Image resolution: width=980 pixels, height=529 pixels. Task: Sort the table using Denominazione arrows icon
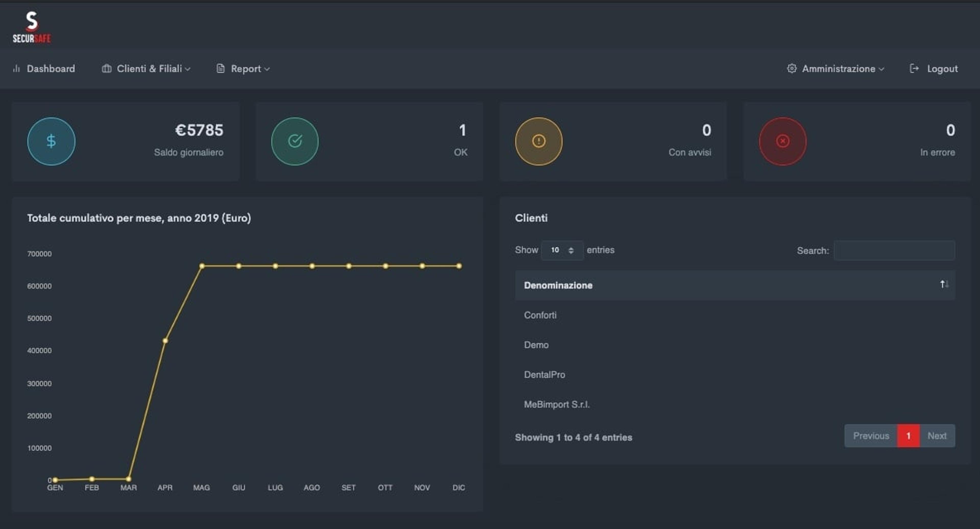click(x=944, y=284)
